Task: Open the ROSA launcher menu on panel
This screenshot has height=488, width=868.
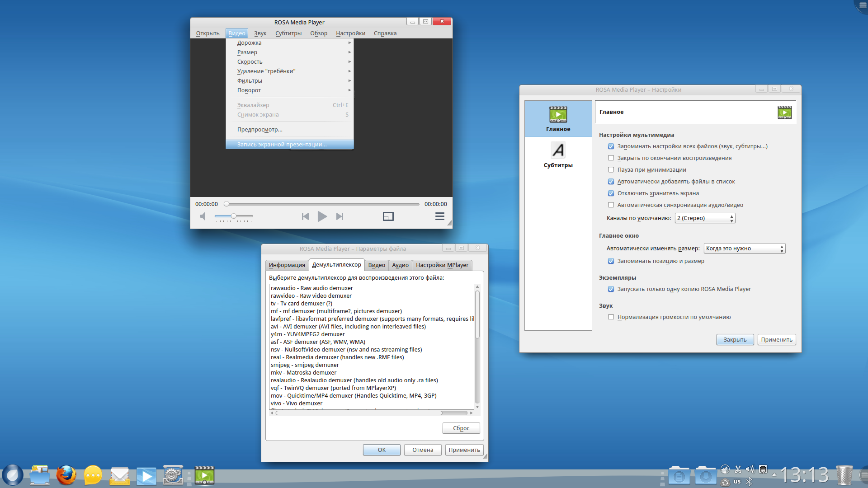Action: pyautogui.click(x=13, y=475)
